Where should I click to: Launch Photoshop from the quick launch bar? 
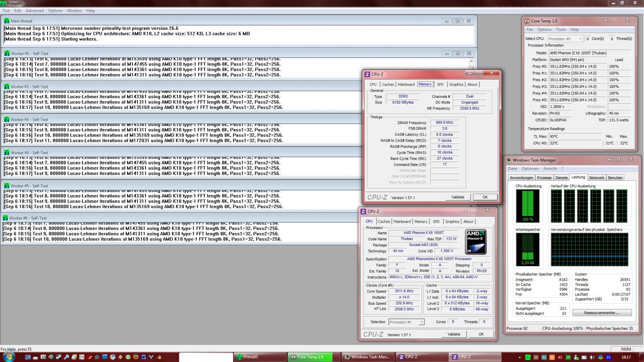(105, 357)
